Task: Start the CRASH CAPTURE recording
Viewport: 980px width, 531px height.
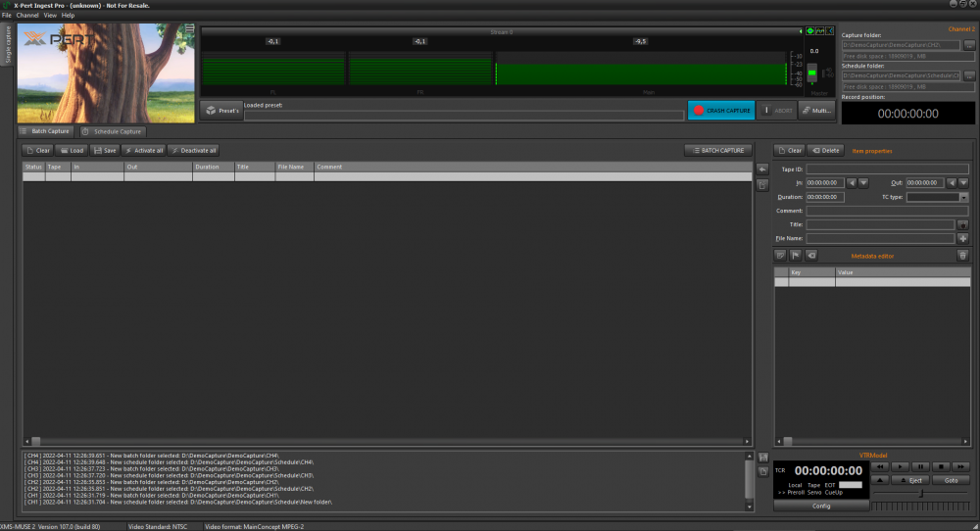Action: tap(720, 111)
